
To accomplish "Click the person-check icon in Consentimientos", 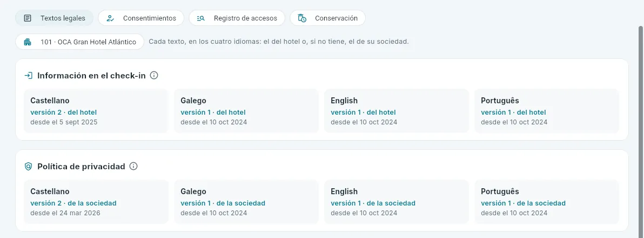I will [x=110, y=18].
